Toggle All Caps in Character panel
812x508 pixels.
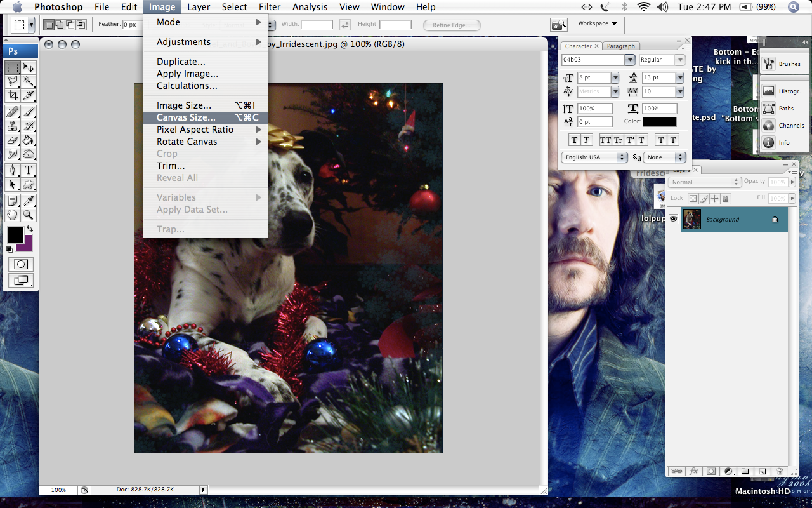(606, 140)
